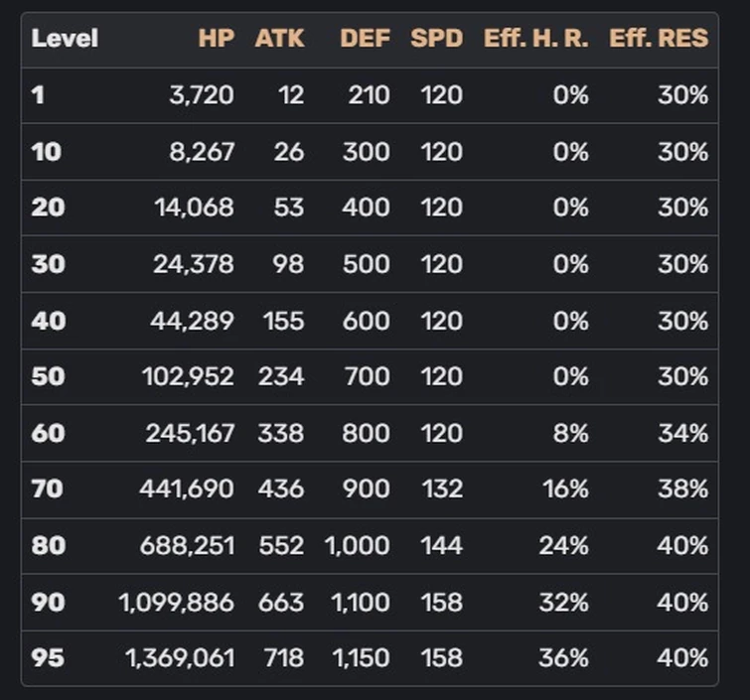Screen dimensions: 750x700
Task: Click the SPD column header
Action: click(x=437, y=39)
